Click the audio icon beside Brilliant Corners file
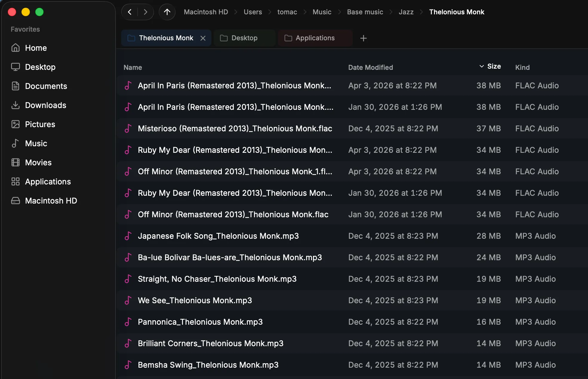 (128, 343)
